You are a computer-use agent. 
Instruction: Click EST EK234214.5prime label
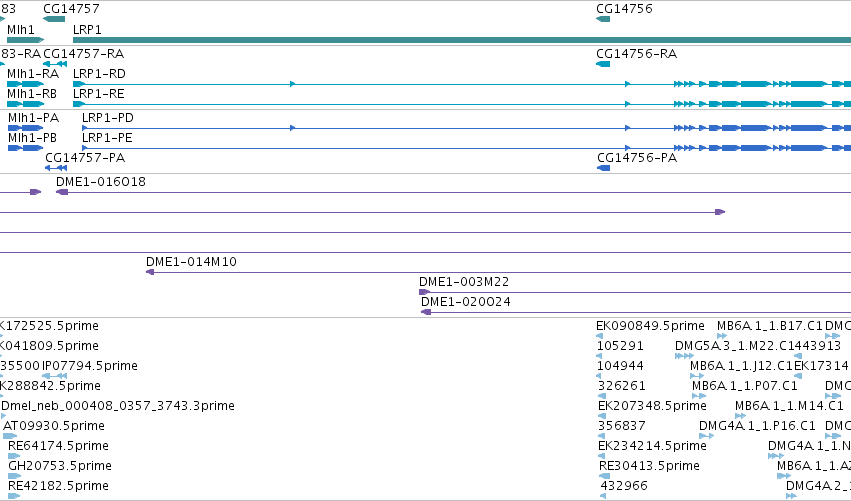point(652,446)
